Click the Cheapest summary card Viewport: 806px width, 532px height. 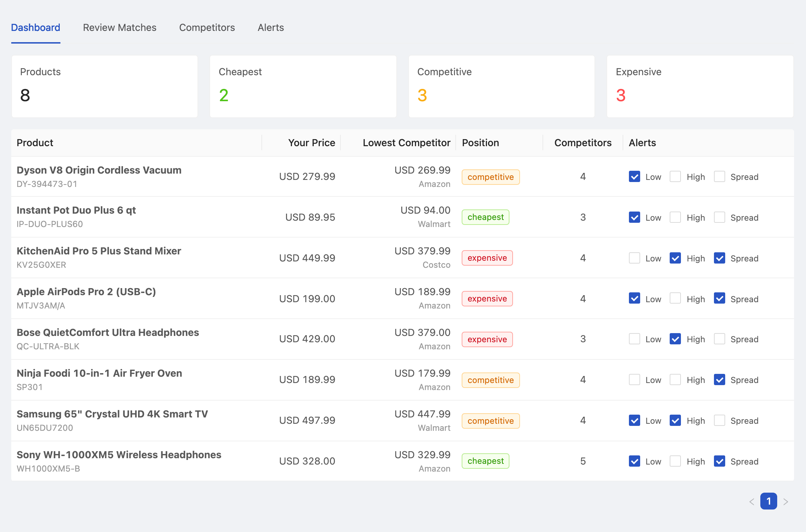coord(303,86)
